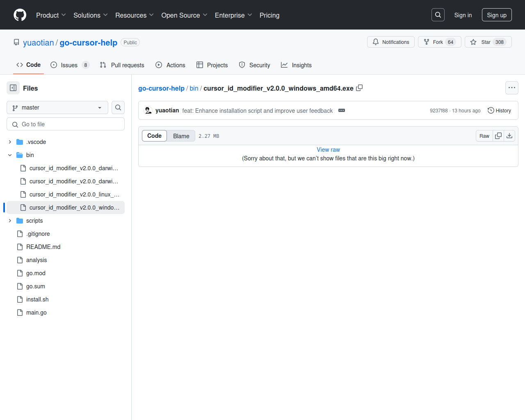The width and height of the screenshot is (525, 420).
Task: Open View raw link
Action: pos(328,150)
